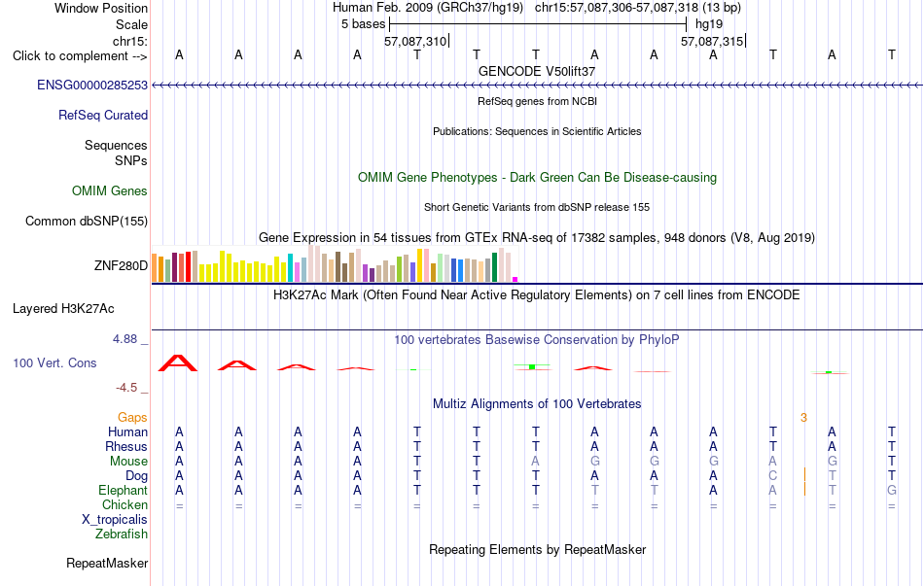
Task: Click the cyan GTEx expression bar
Action: point(290,268)
